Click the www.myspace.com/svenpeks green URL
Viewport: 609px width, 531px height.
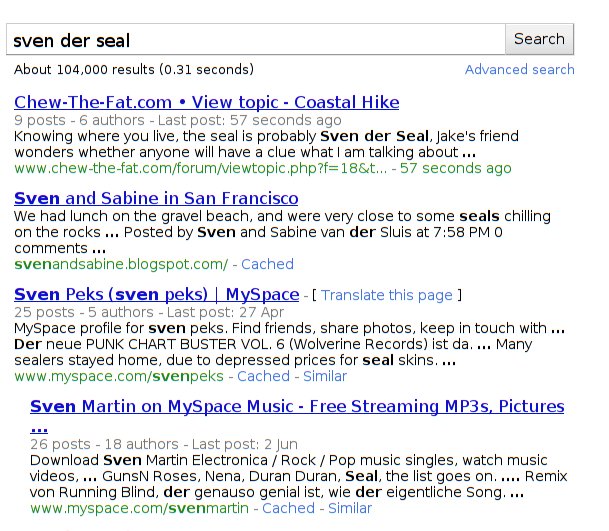click(x=119, y=376)
